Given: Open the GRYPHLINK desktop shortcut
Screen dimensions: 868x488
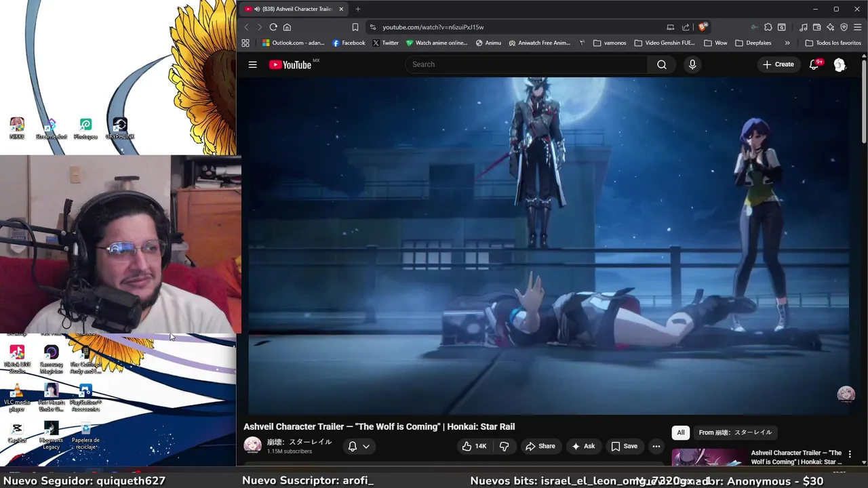Looking at the screenshot, I should coord(120,128).
